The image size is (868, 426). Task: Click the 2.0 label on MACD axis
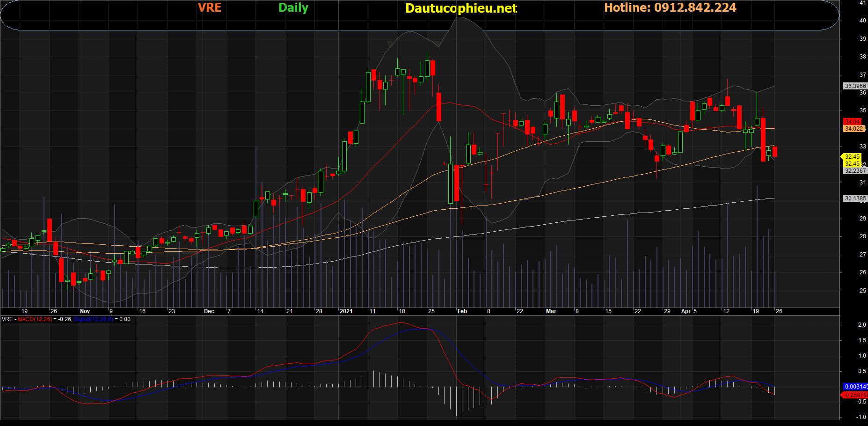pyautogui.click(x=862, y=325)
